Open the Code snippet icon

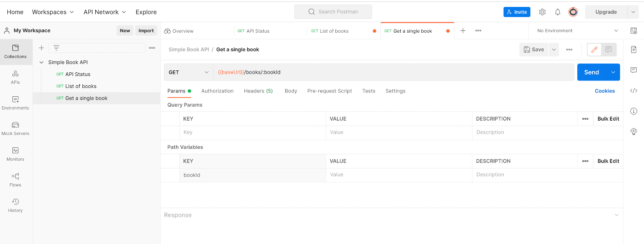[x=634, y=90]
